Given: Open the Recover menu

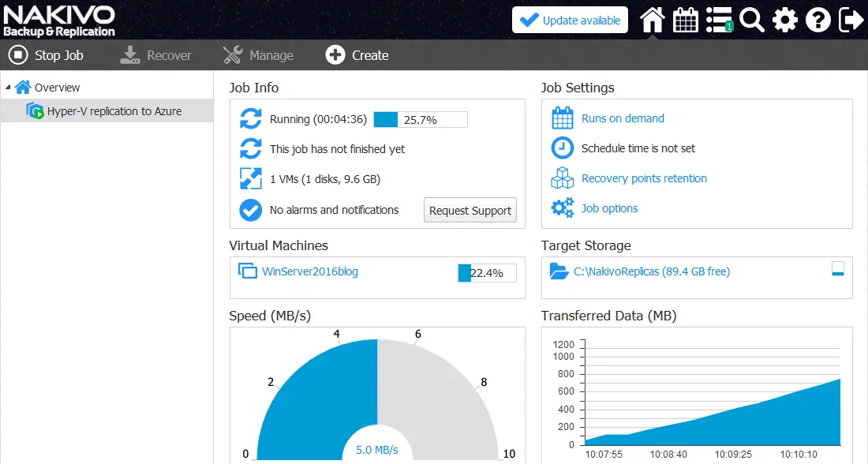Looking at the screenshot, I should [x=156, y=55].
